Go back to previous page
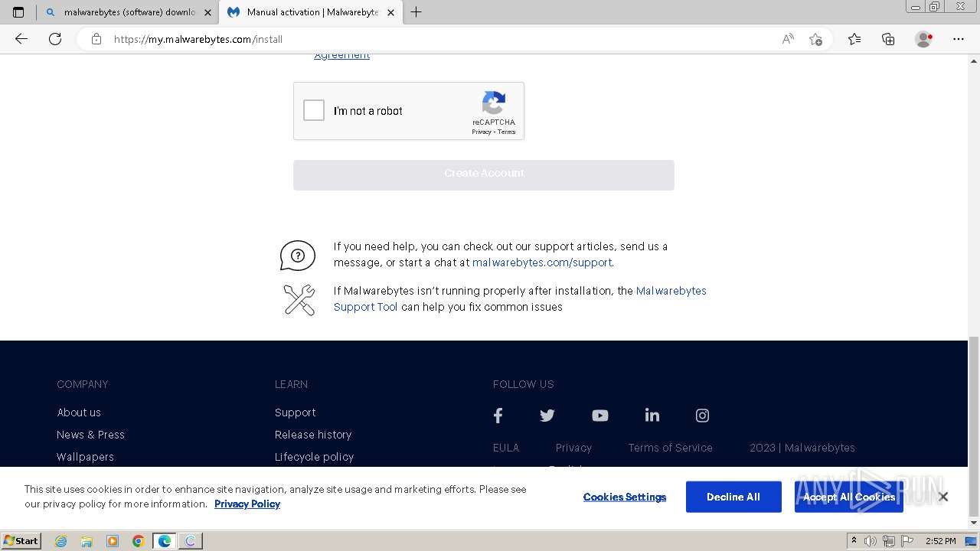980x551 pixels. pos(21,39)
